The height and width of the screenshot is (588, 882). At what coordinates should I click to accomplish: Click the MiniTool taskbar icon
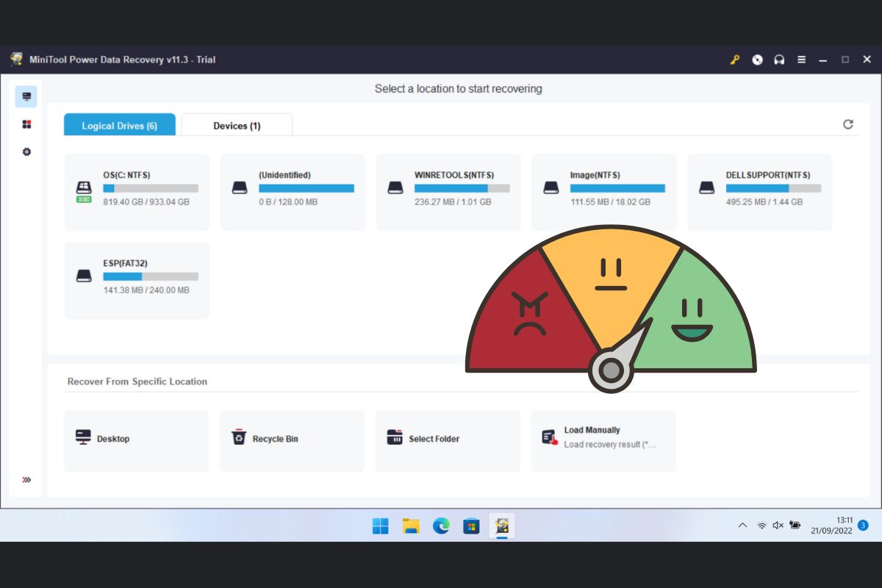[x=502, y=526]
